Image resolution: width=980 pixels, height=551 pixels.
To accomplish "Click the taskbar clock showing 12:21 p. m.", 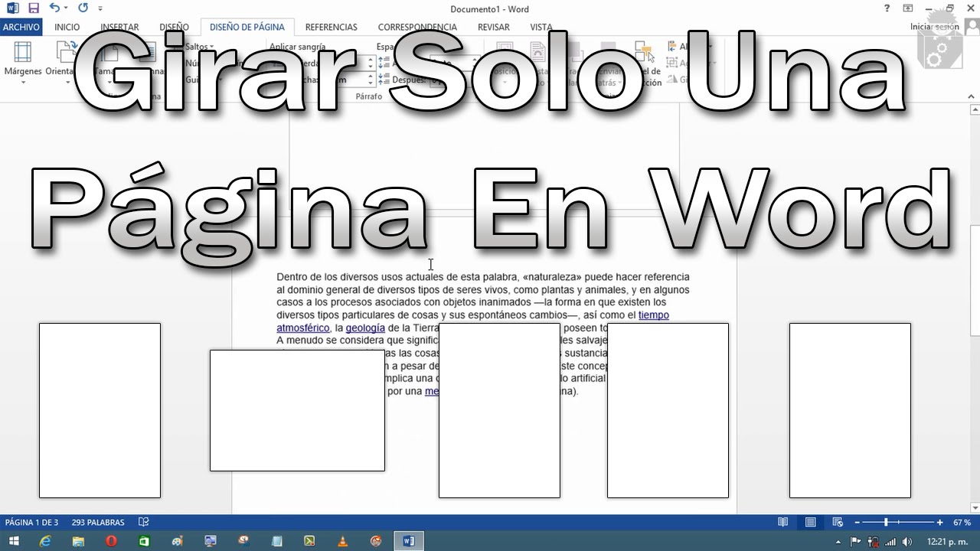I will coord(946,542).
